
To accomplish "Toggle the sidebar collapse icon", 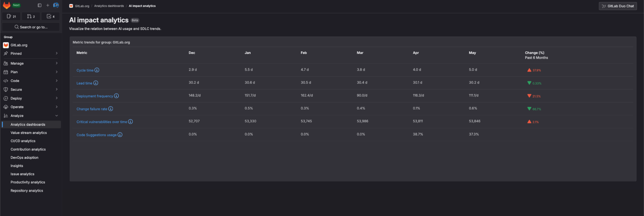I will [40, 5].
